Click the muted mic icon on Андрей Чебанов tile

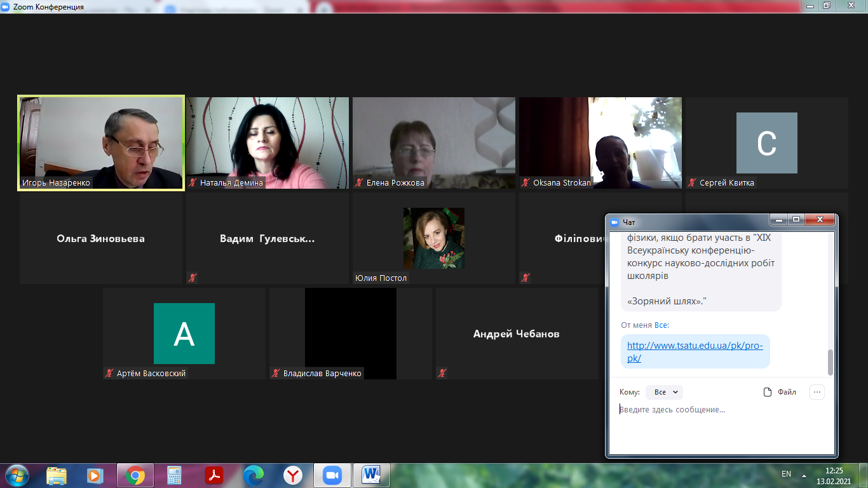pyautogui.click(x=442, y=374)
